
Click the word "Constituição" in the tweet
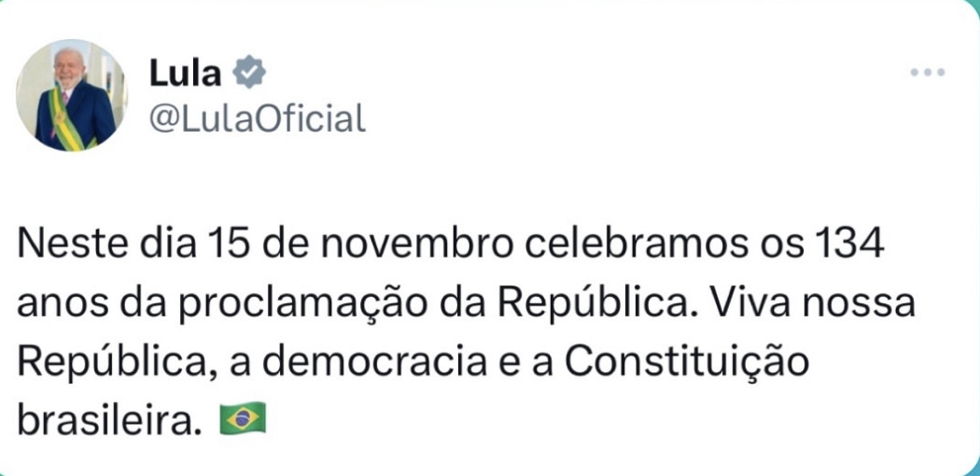686,364
